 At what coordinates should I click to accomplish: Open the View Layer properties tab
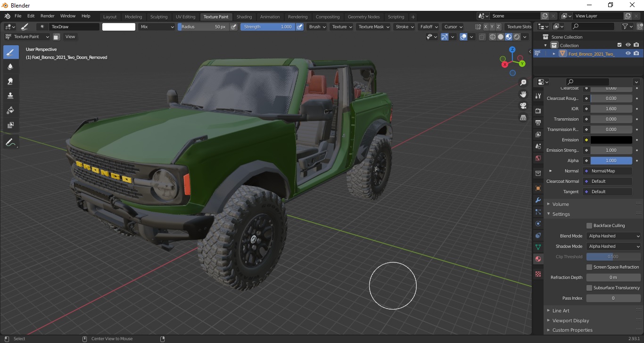(x=538, y=134)
